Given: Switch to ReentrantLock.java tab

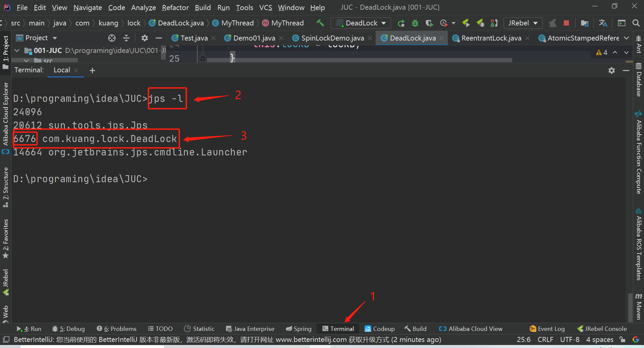Looking at the screenshot, I should (x=491, y=38).
